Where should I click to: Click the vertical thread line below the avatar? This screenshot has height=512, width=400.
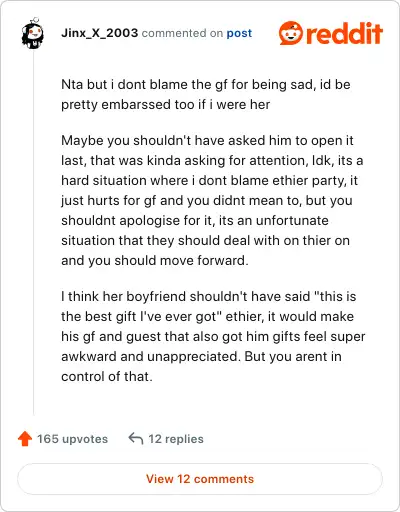[x=33, y=232]
